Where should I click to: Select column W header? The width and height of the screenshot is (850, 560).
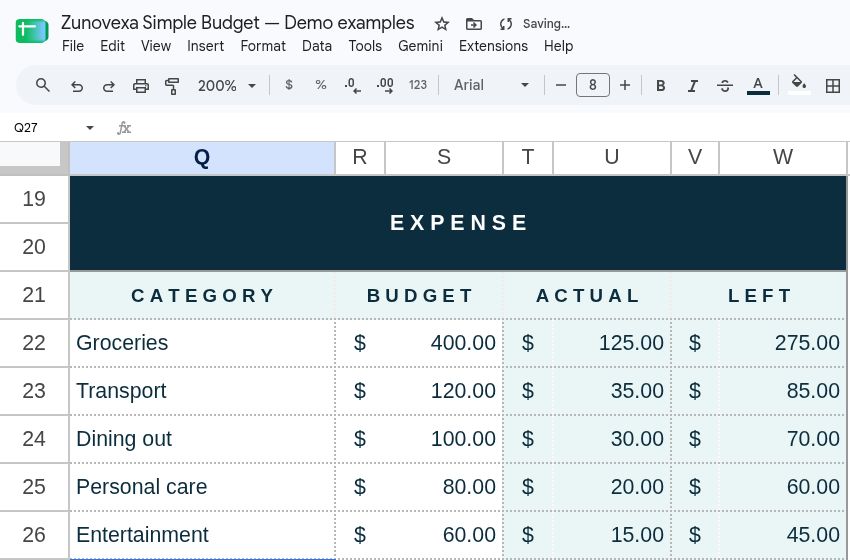[x=783, y=158]
